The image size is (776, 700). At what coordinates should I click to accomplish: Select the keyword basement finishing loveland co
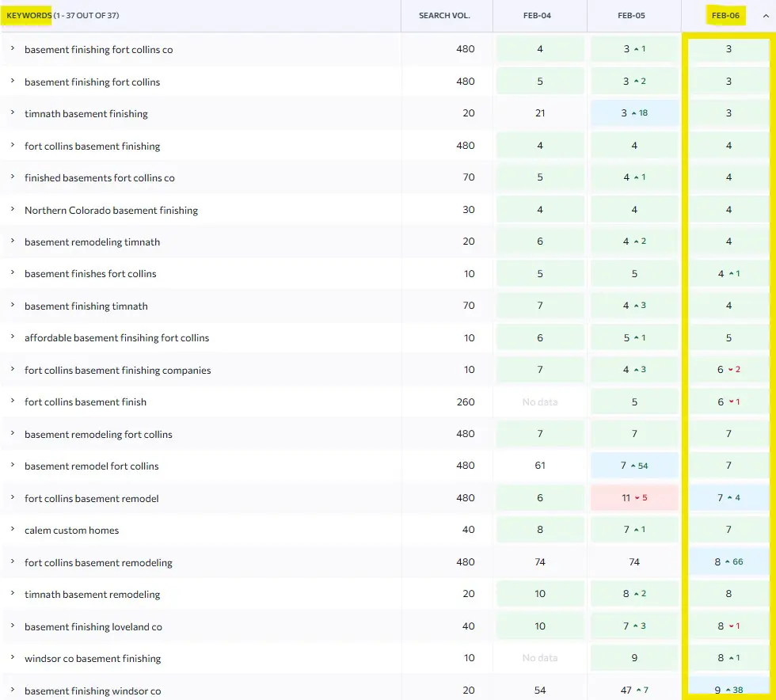pyautogui.click(x=93, y=626)
